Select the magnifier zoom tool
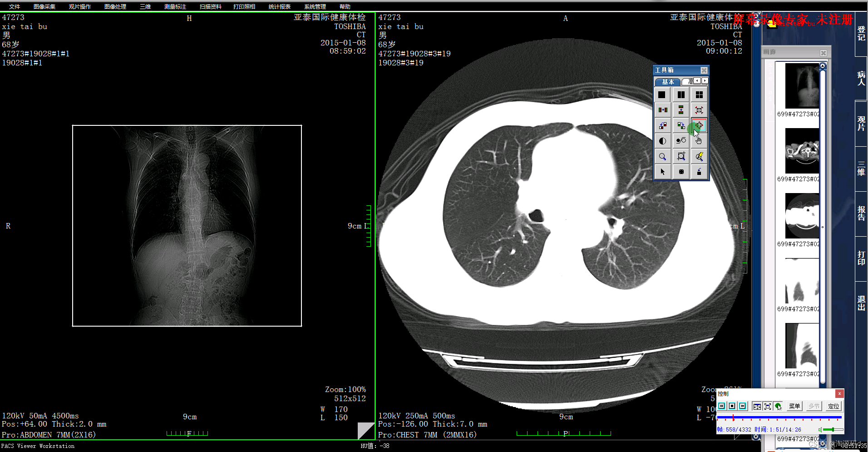Viewport: 868px width, 452px height. coord(663,156)
